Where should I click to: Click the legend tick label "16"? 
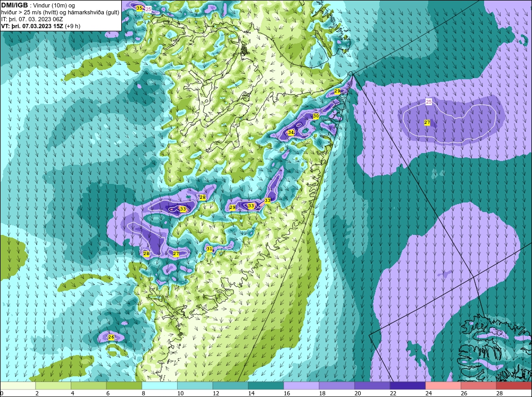[287, 393]
